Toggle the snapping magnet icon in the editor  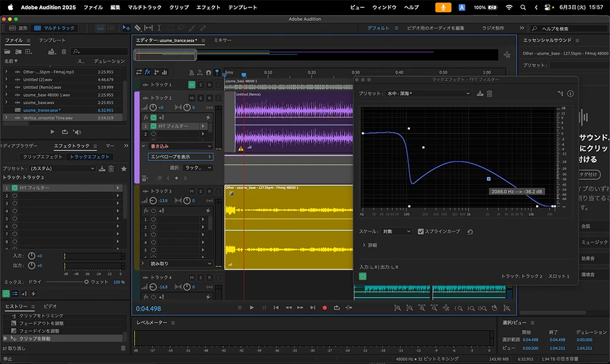pos(209,73)
